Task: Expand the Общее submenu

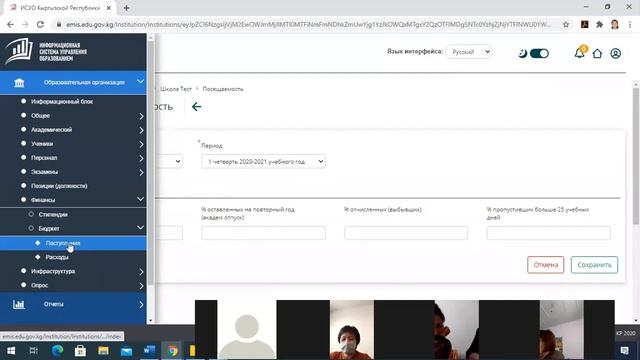Action: click(x=141, y=116)
